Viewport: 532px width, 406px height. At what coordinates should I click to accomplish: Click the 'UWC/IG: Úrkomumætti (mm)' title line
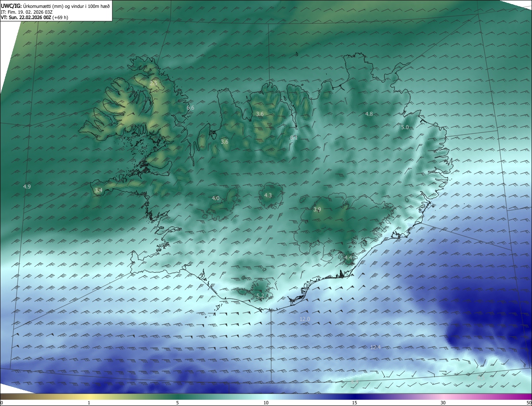(55, 6)
